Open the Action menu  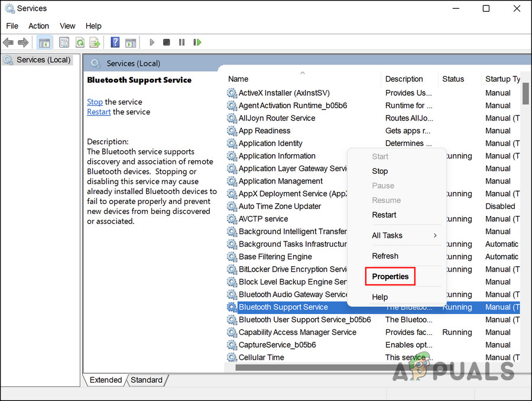coord(38,25)
